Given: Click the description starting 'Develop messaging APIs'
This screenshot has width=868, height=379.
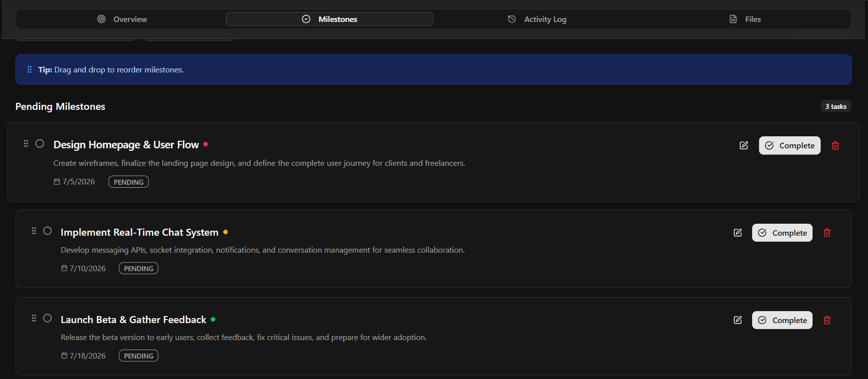Looking at the screenshot, I should (x=263, y=250).
